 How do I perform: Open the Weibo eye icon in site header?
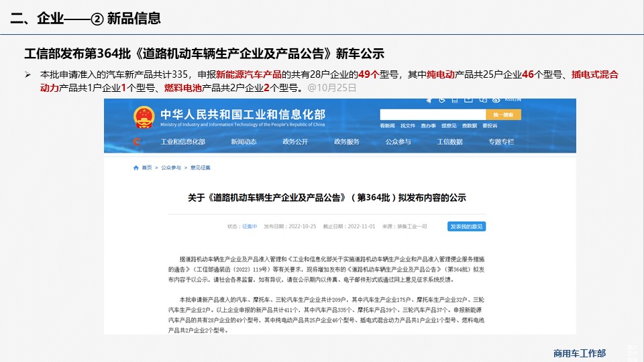(496, 100)
